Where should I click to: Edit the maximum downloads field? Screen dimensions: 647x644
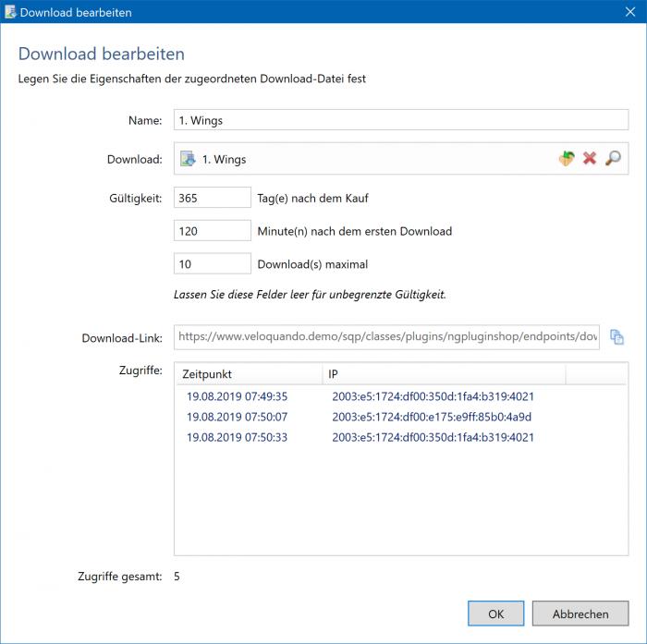[213, 264]
